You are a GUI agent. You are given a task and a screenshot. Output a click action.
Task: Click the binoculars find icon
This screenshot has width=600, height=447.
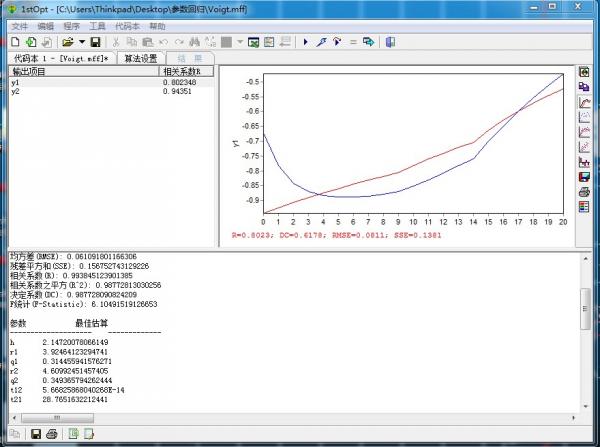(194, 42)
